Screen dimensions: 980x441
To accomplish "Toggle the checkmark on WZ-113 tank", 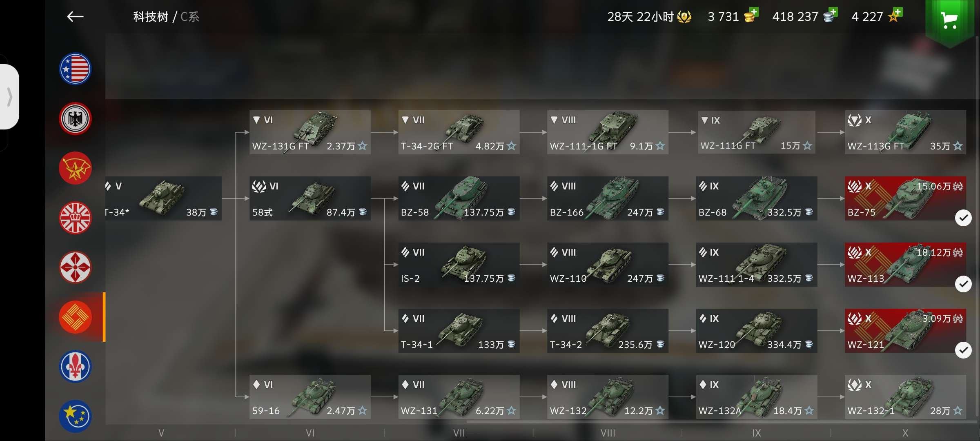I will [x=963, y=284].
